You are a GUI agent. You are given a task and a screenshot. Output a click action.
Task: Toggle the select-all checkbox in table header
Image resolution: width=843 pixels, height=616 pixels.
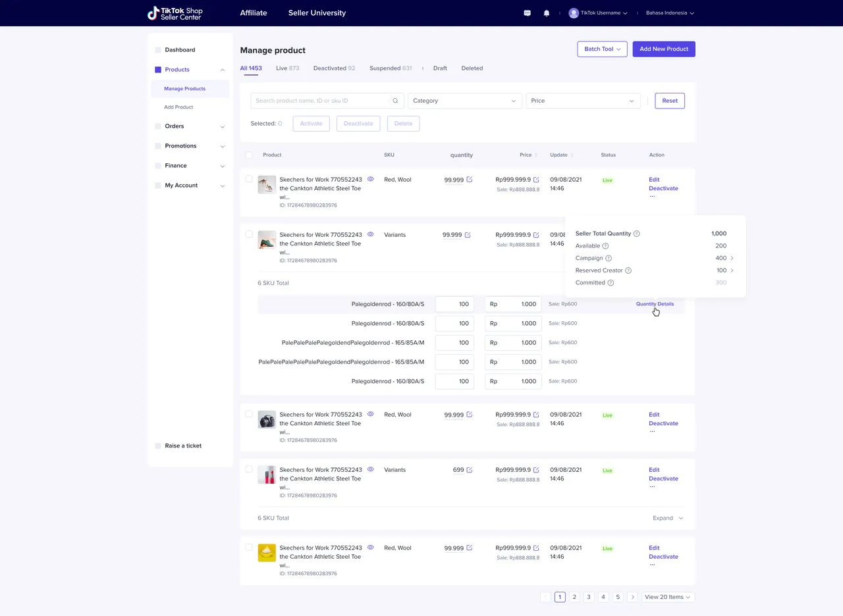click(249, 155)
